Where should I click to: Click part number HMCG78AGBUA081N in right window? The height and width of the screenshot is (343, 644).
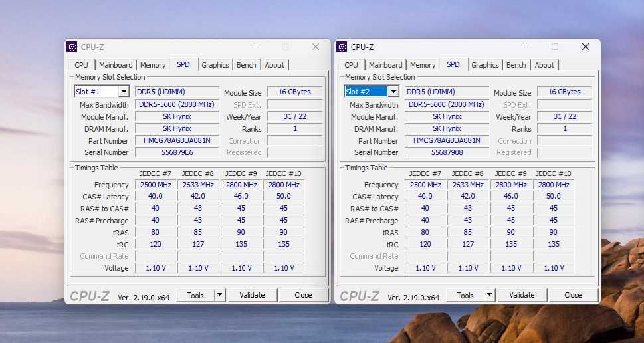[447, 140]
